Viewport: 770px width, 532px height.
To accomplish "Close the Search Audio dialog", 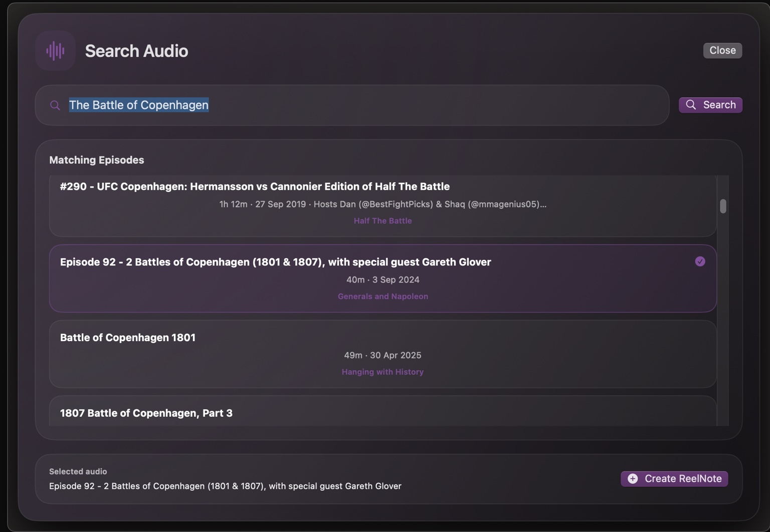I will [722, 51].
